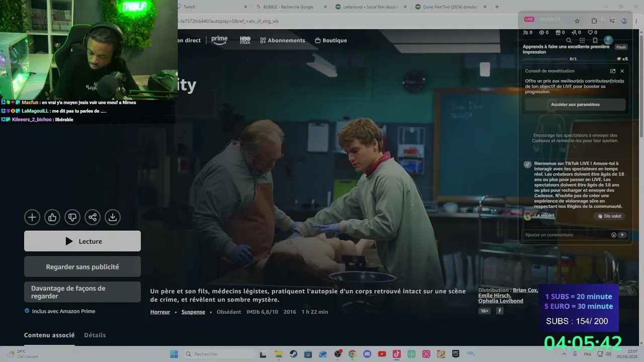Open File Explorer from the taskbar
644x362 pixels.
pyautogui.click(x=278, y=354)
